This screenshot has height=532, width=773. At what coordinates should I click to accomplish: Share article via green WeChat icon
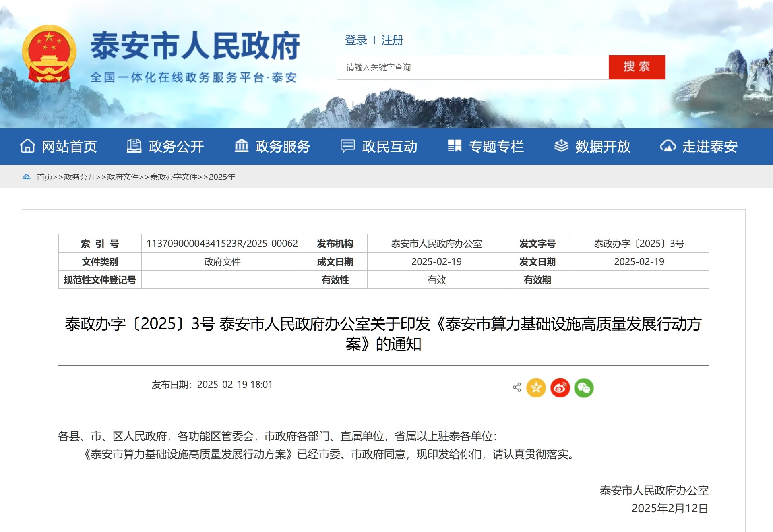pos(584,388)
